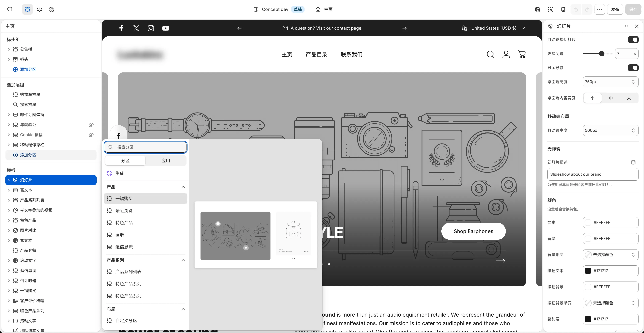The width and height of the screenshot is (644, 333).
Task: Click the 更换间隔 slider handle
Action: point(602,53)
